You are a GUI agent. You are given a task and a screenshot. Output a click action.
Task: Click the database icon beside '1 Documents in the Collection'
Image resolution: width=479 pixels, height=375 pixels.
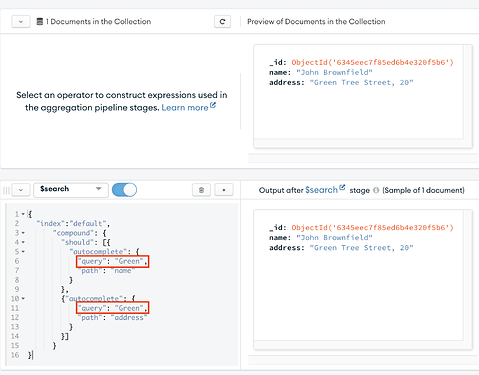(x=40, y=22)
